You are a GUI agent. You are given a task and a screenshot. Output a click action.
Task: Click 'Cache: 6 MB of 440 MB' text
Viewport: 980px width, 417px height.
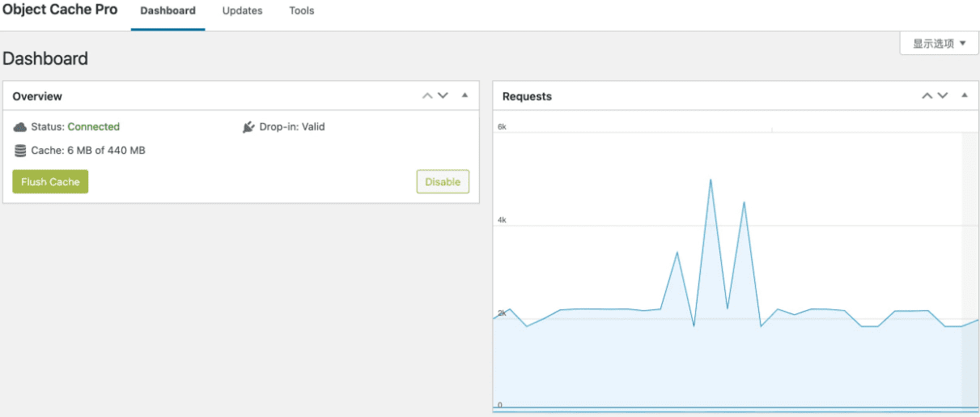tap(88, 151)
